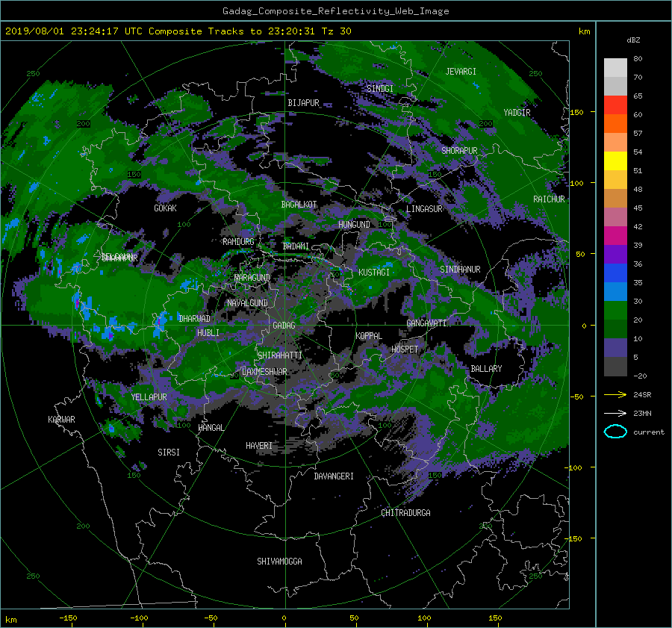Click the 'dBZ' scale heading
672x628 pixels.
click(633, 40)
